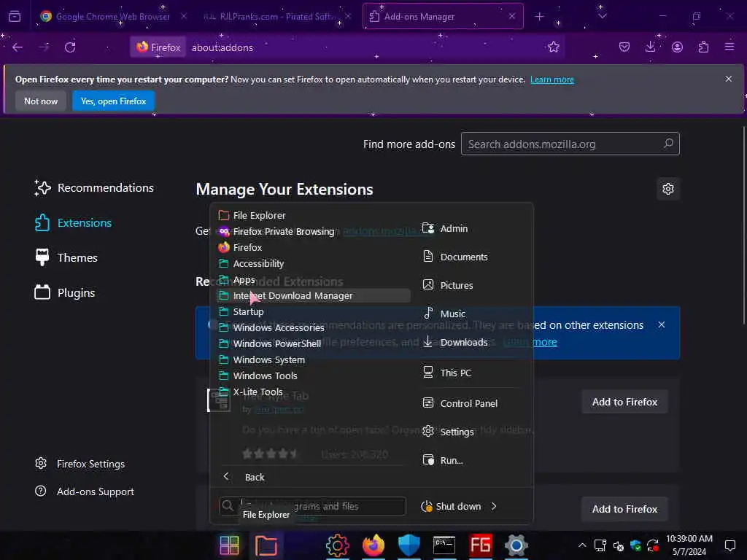Go back using browser back arrow
This screenshot has width=747, height=560.
[18, 47]
